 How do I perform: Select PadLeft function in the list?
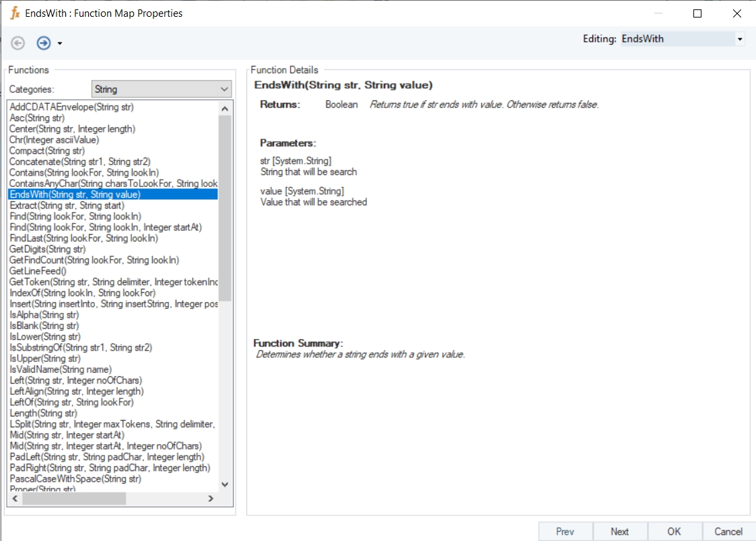(106, 456)
